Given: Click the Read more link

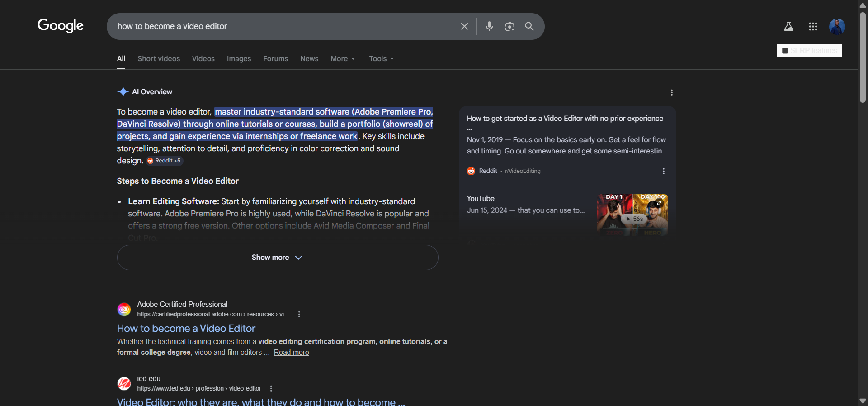Looking at the screenshot, I should [x=291, y=353].
